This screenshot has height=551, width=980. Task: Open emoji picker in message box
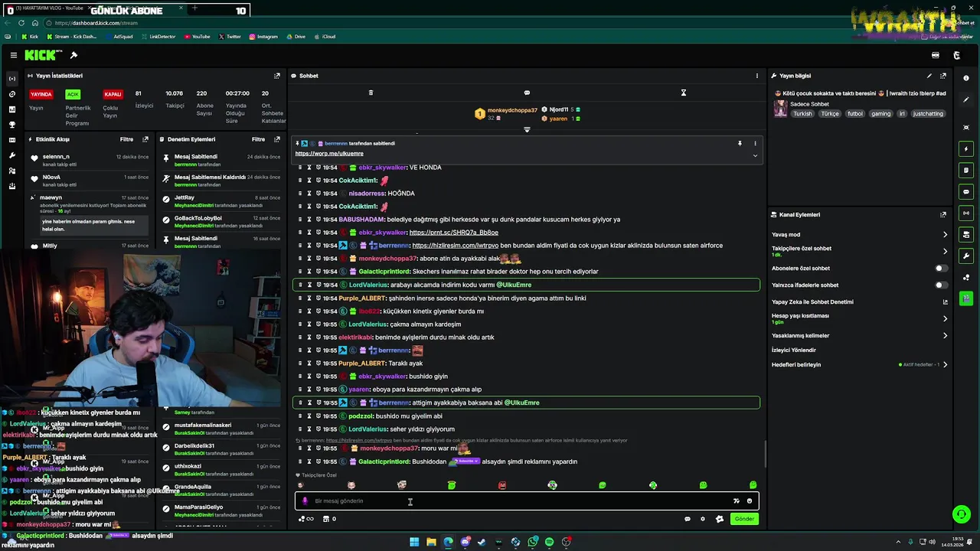coord(750,501)
